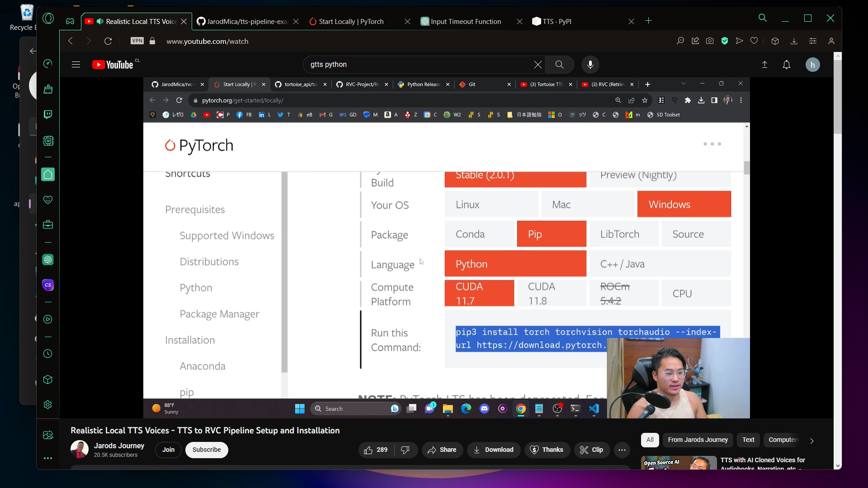The width and height of the screenshot is (868, 488).
Task: Open the YouTube hamburger guide menu
Action: [x=76, y=65]
